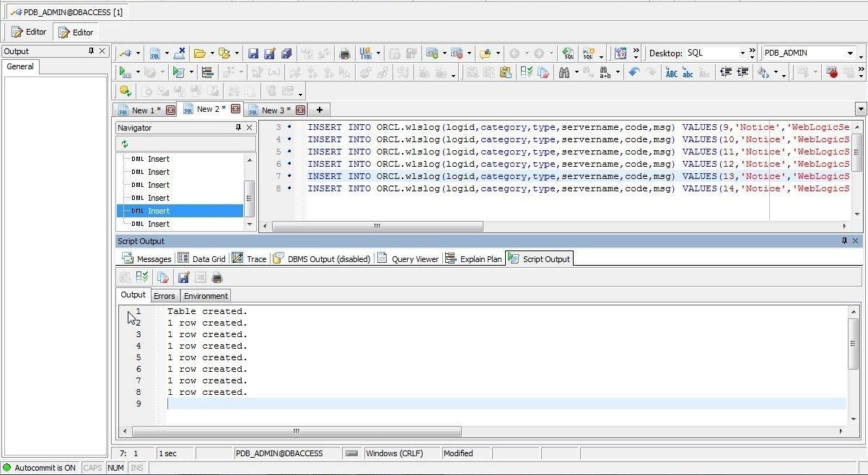Switch to the Environment sub-tab
This screenshot has width=868, height=475.
point(206,296)
